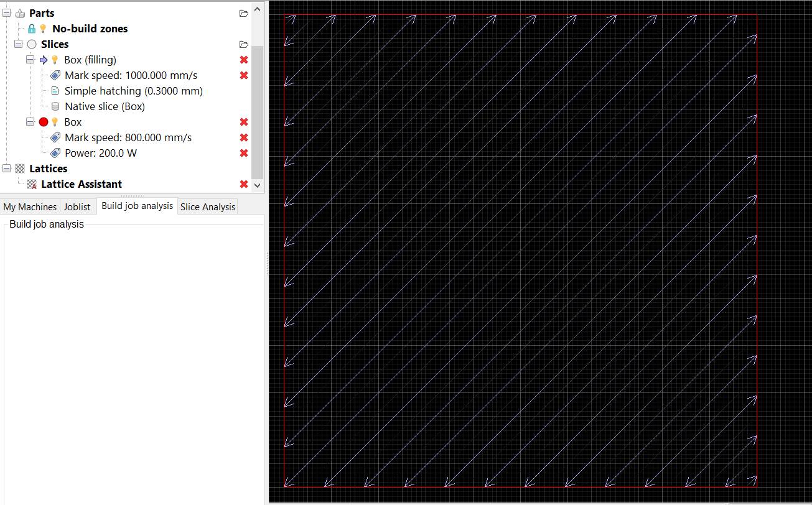812x505 pixels.
Task: Select the lock icon on No-build zones
Action: coord(31,28)
